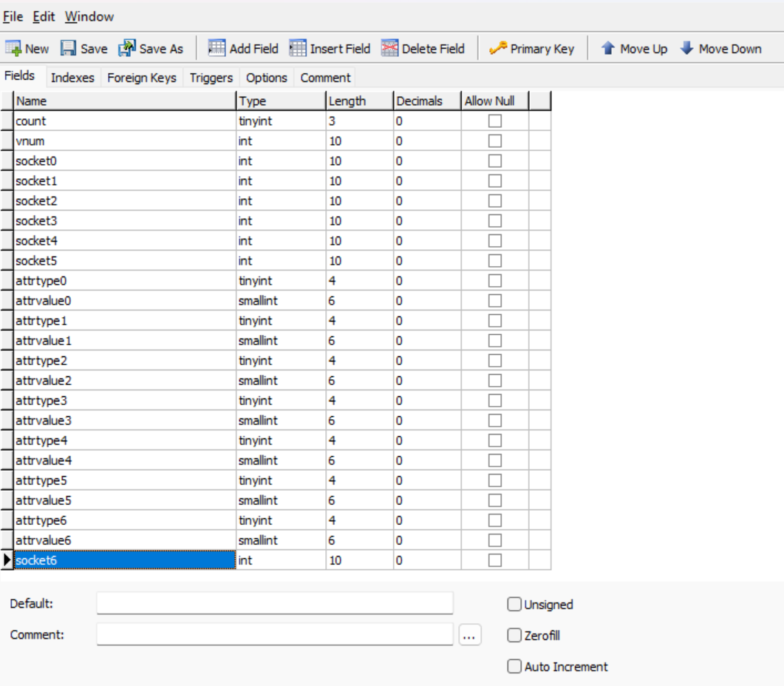Enable the Unsigned checkbox
Viewport: 784px width, 686px height.
[514, 605]
